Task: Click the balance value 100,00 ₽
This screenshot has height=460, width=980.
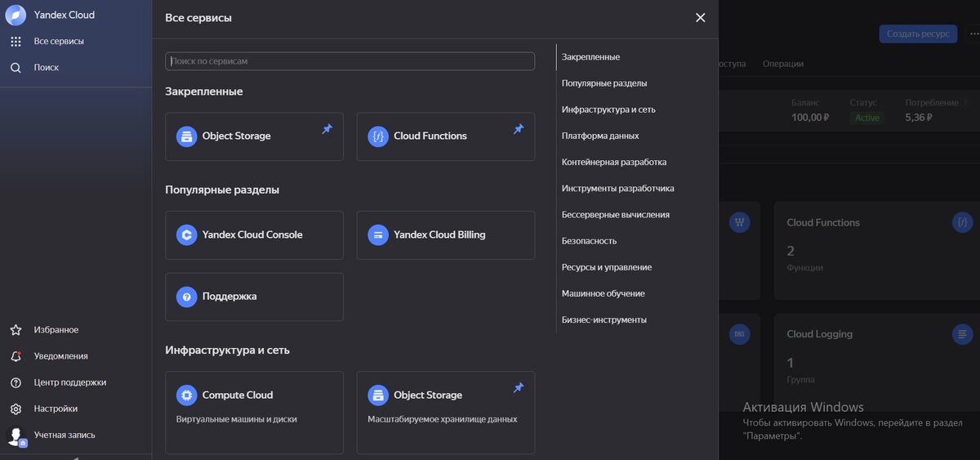Action: point(810,118)
